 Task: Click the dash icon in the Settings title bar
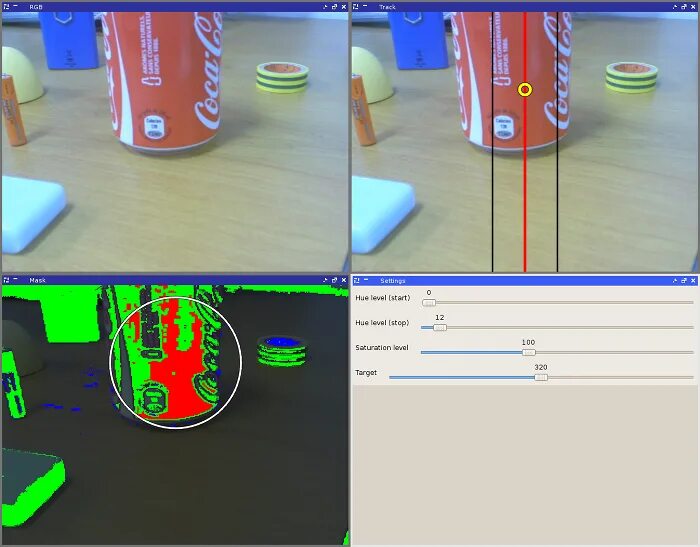point(366,280)
